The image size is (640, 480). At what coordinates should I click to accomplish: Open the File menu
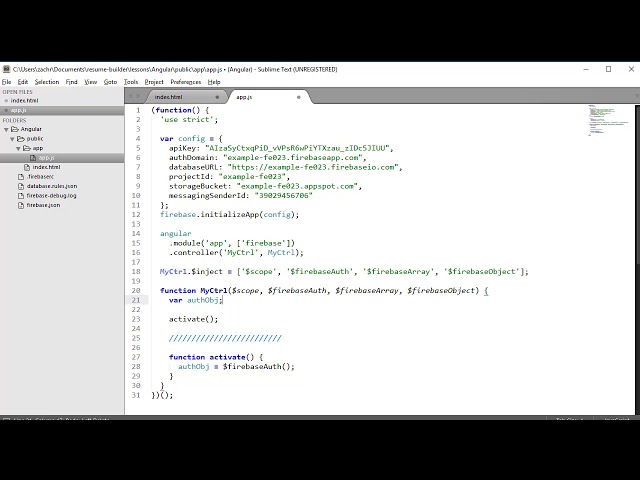pos(7,82)
